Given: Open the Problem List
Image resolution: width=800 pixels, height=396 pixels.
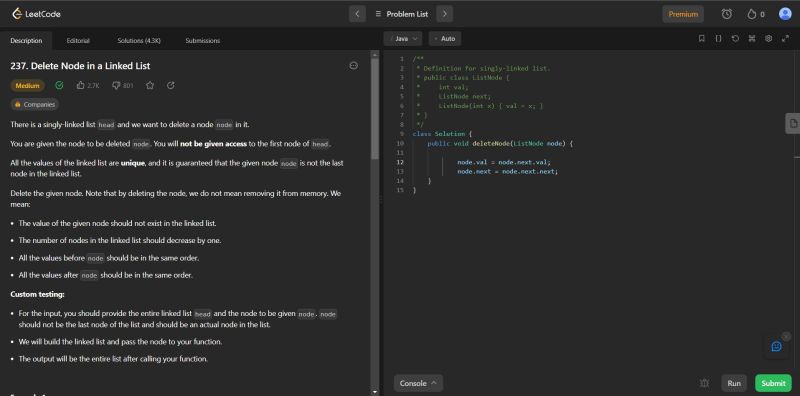Looking at the screenshot, I should (402, 14).
